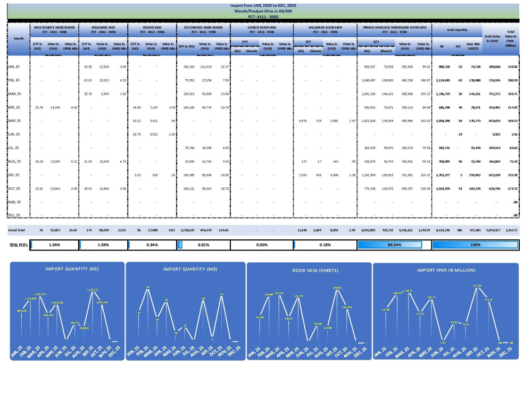Click the 0.34% percentage bar
Viewport: 532px width, 399px height.
tap(152, 245)
